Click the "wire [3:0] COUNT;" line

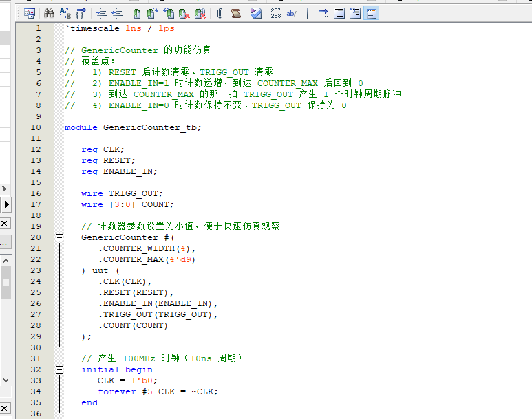tap(127, 204)
